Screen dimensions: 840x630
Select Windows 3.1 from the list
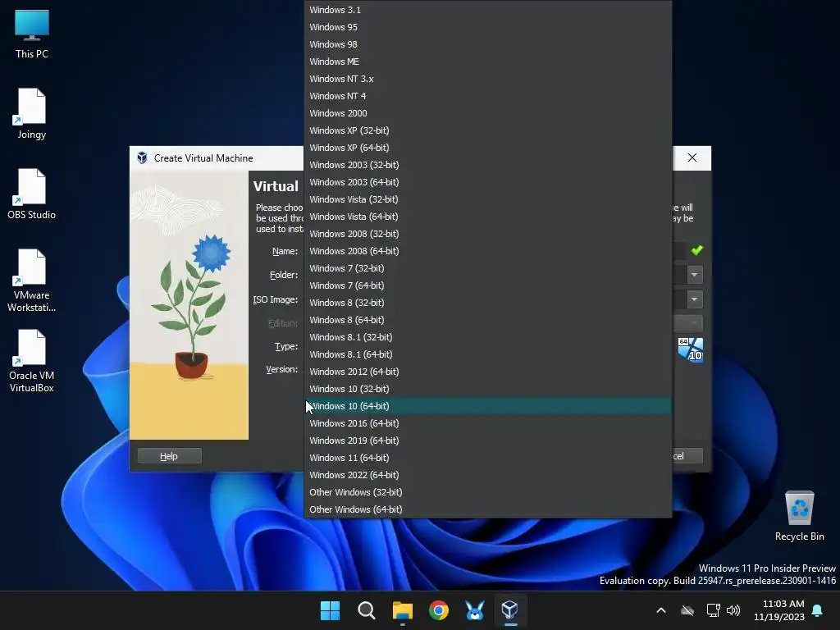pyautogui.click(x=488, y=10)
